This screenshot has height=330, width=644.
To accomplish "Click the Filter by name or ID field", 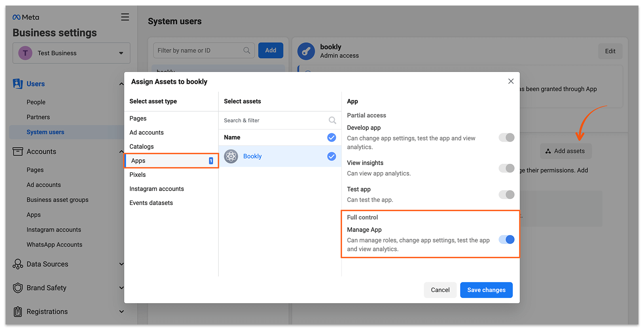I will pyautogui.click(x=204, y=50).
